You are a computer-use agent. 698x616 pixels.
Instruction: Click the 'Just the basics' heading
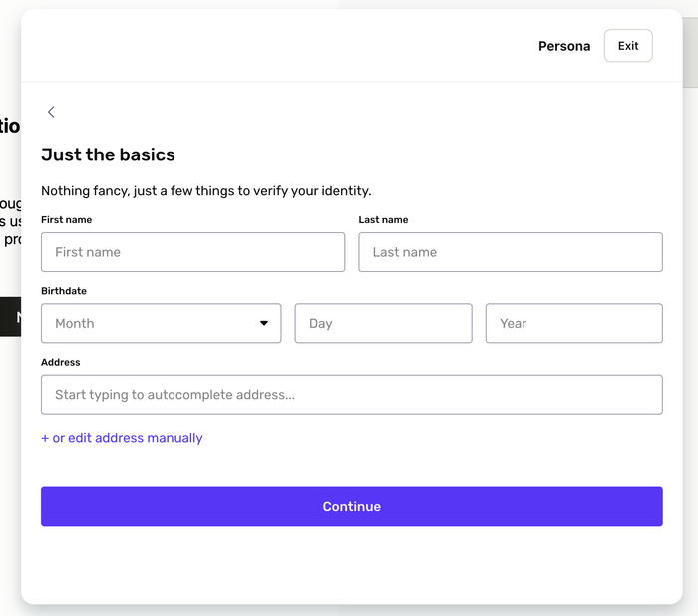108,154
